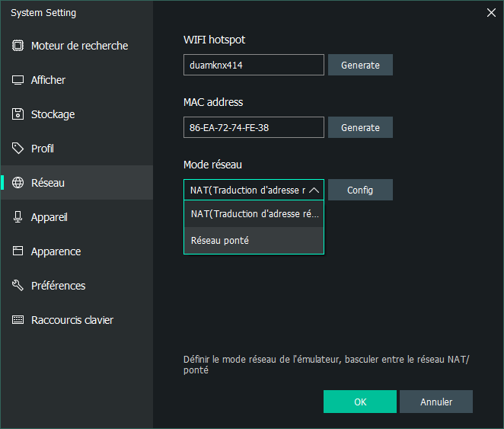Generate a new MAC address
The image size is (504, 429).
click(x=360, y=127)
